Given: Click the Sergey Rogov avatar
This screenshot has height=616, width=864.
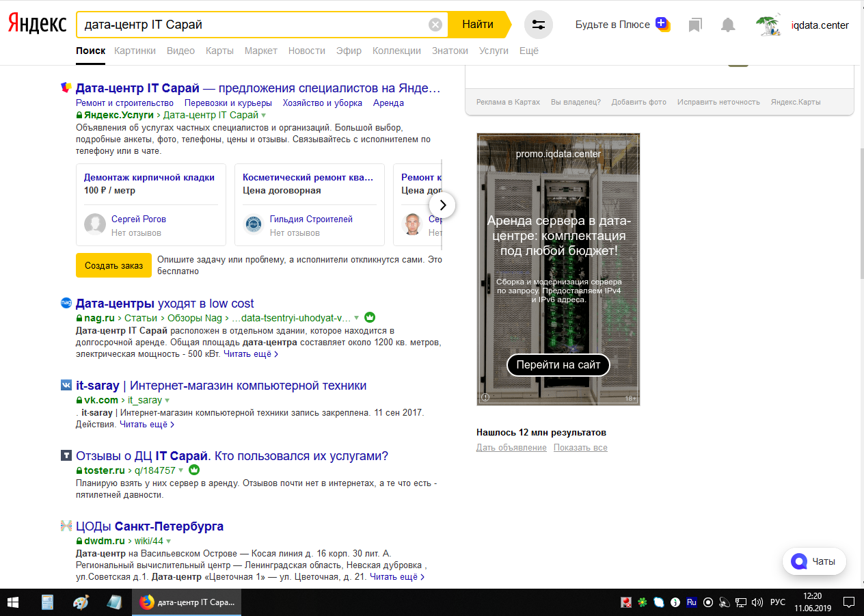Looking at the screenshot, I should click(x=95, y=224).
